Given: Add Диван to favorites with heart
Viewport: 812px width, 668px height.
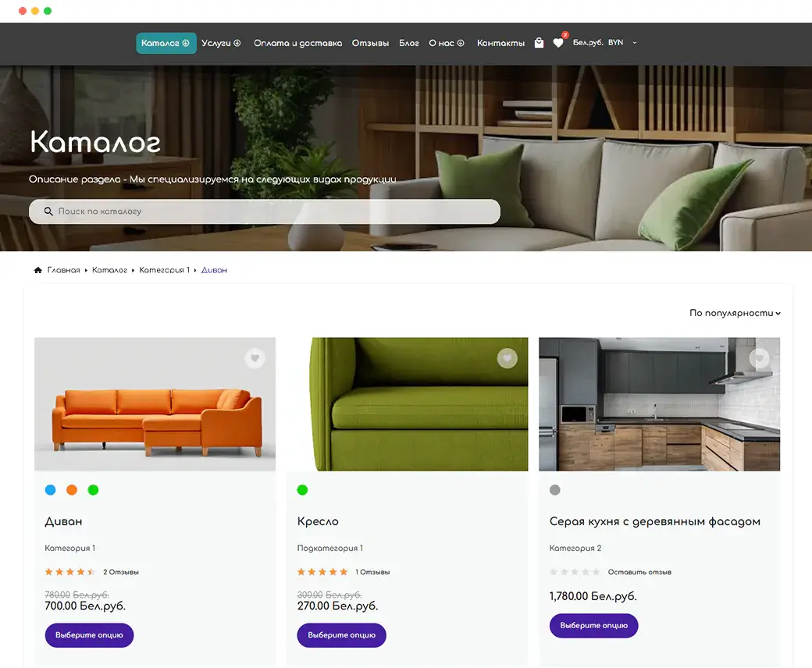Looking at the screenshot, I should click(255, 358).
